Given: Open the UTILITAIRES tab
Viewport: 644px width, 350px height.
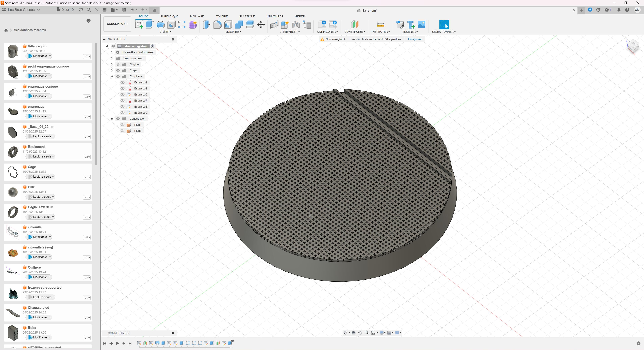Looking at the screenshot, I should tap(274, 16).
